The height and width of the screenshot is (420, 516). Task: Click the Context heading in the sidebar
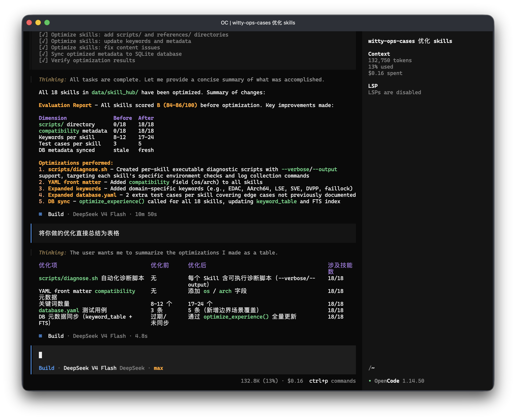click(379, 54)
